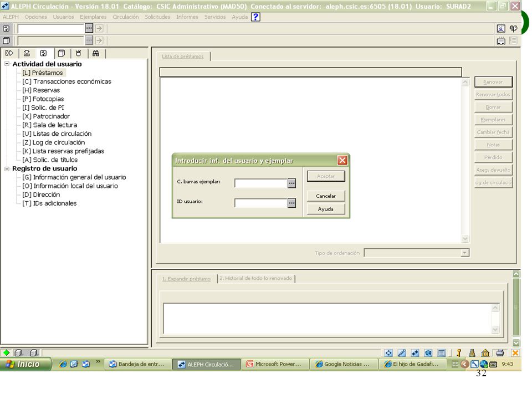532x399 pixels.
Task: Select the user tab in left pane
Action: pyautogui.click(x=43, y=53)
